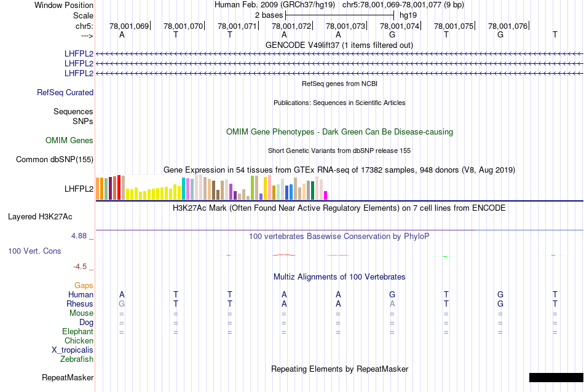Click the cyan bar in GTEx expression chart

[x=183, y=189]
